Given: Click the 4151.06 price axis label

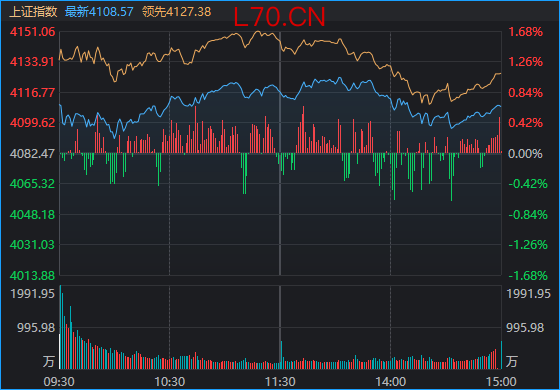Looking at the screenshot, I should click(32, 32).
